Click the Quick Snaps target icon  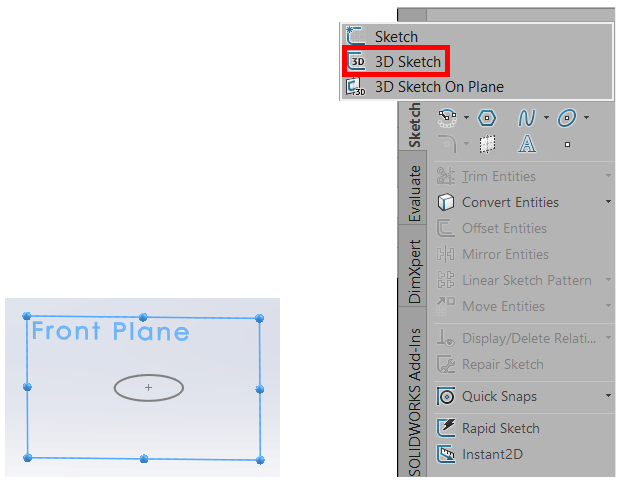[446, 396]
